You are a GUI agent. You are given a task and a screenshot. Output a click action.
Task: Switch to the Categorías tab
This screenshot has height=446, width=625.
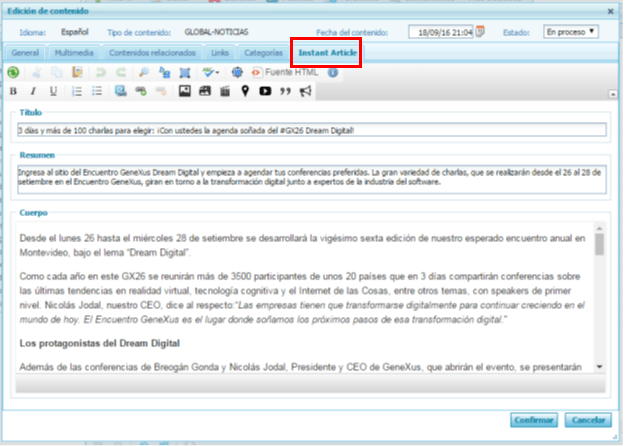point(264,51)
